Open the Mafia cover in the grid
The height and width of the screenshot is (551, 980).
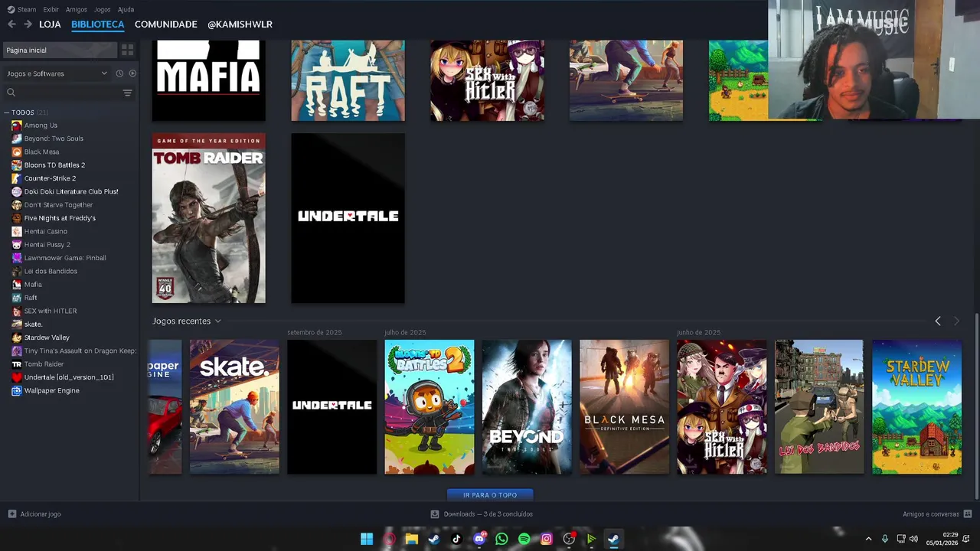(209, 80)
